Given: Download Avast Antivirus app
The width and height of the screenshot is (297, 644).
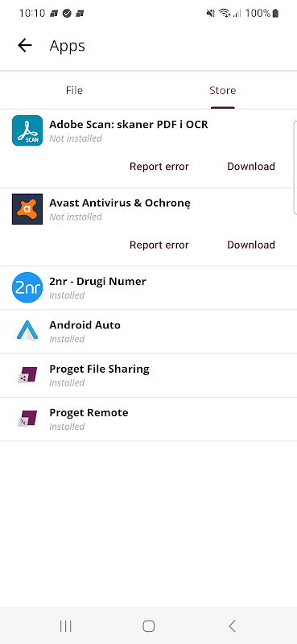Looking at the screenshot, I should [251, 245].
